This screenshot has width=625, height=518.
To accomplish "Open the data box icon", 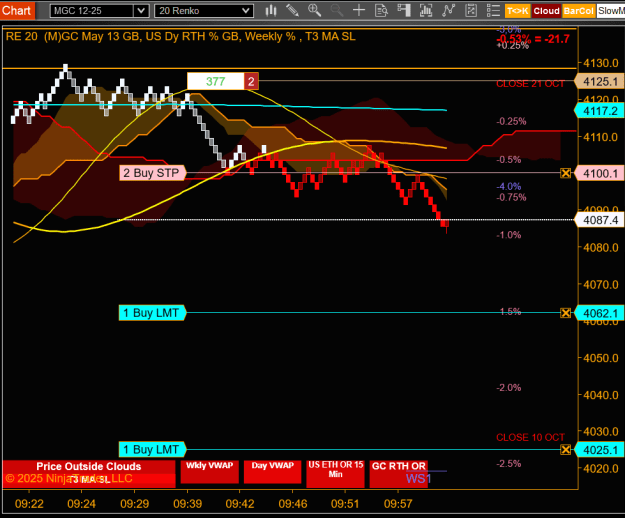I will [381, 10].
